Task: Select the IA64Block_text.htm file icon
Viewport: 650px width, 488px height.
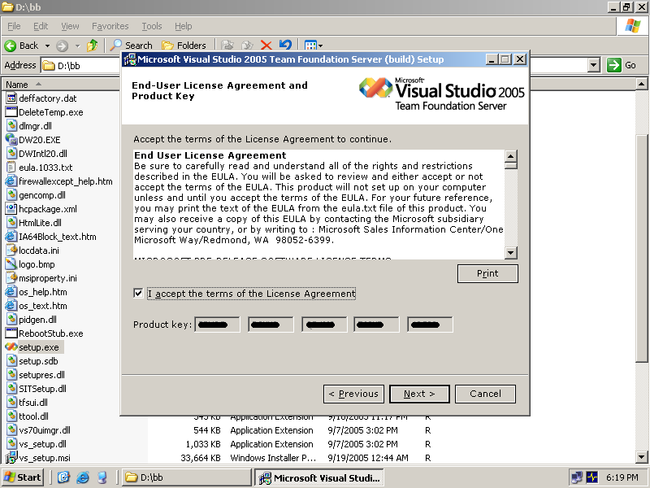Action: [11, 236]
